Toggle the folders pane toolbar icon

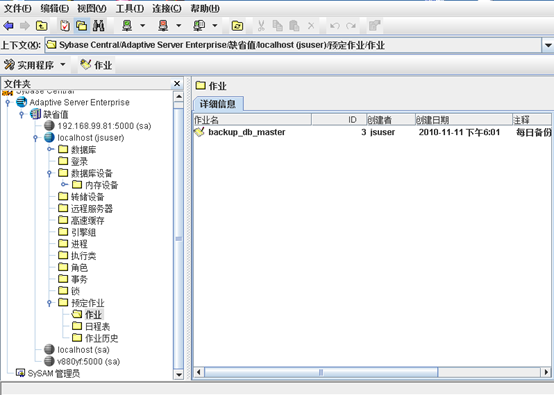(82, 26)
